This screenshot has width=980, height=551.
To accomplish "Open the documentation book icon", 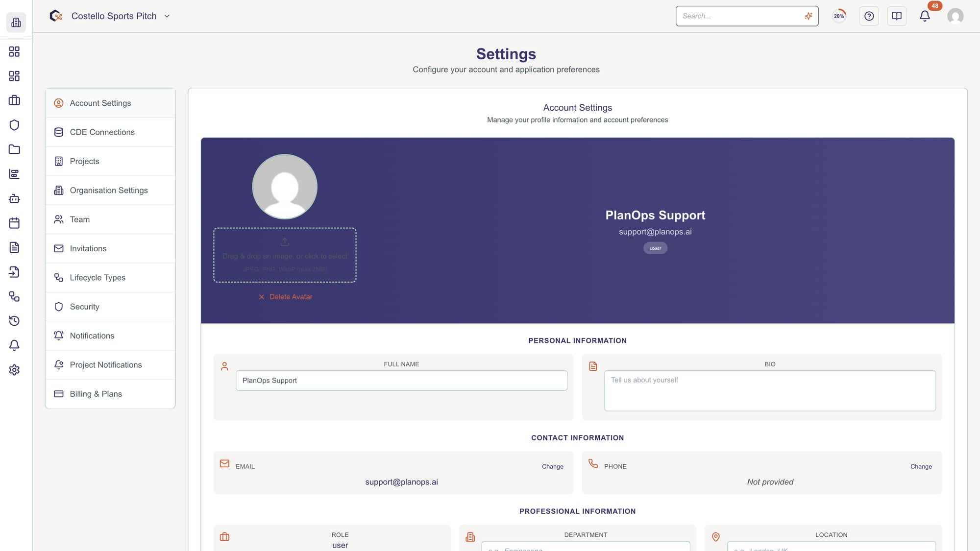I will [x=896, y=16].
